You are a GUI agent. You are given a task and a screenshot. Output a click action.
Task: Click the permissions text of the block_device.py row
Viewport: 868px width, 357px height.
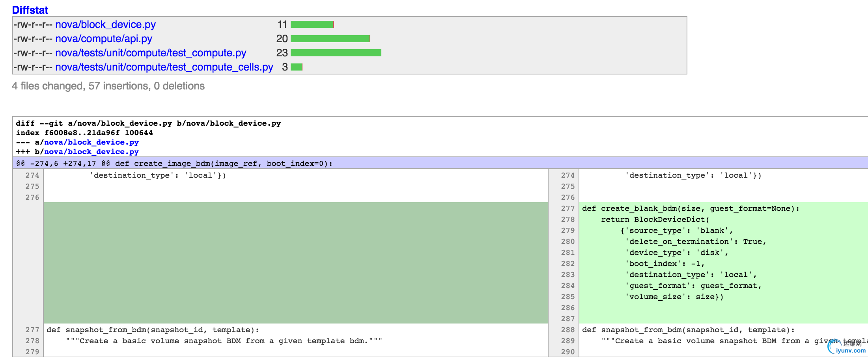[x=33, y=24]
